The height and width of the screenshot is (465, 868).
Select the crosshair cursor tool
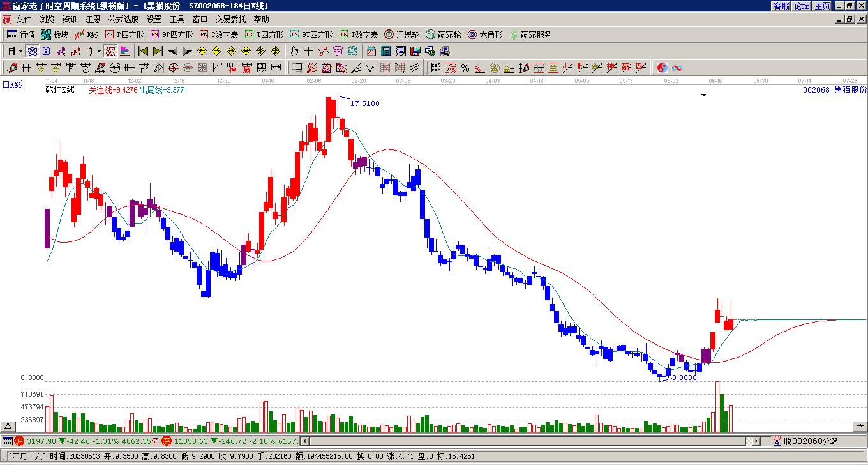pos(308,51)
